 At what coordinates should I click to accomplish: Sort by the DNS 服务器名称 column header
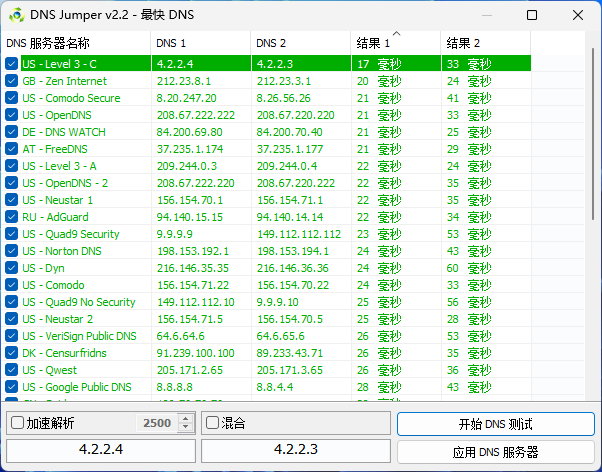[77, 43]
